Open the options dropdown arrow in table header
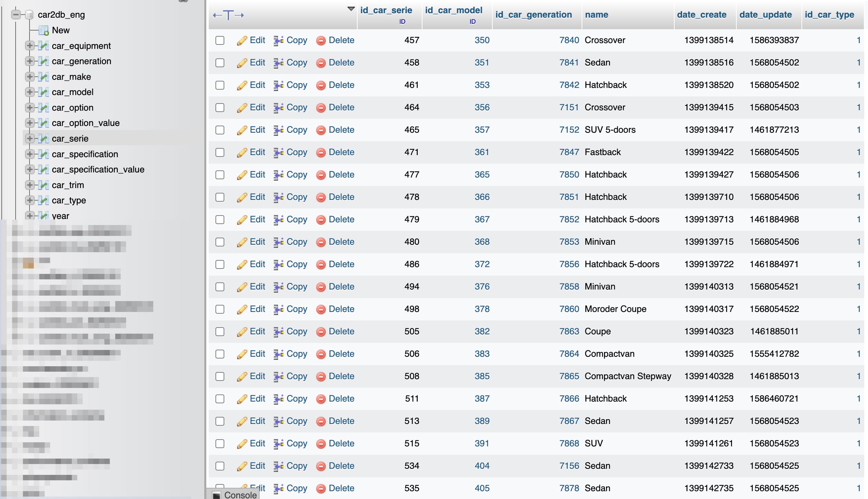This screenshot has width=868, height=499. coord(351,9)
